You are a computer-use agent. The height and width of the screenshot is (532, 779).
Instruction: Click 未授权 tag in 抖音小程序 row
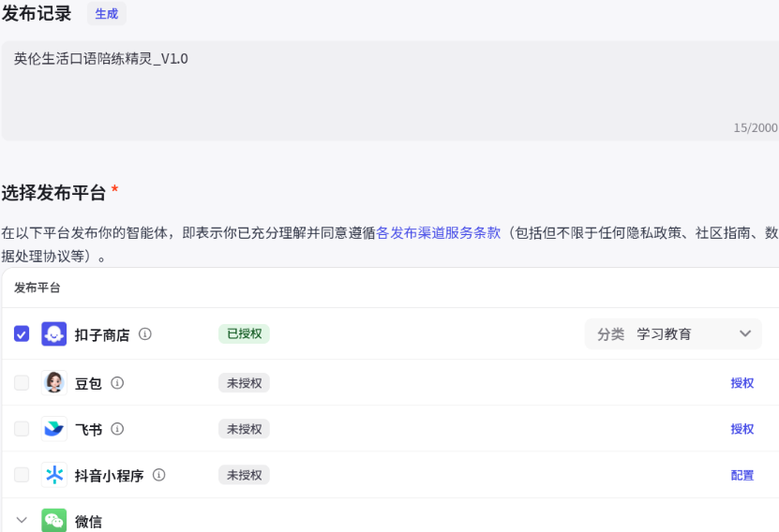[244, 475]
